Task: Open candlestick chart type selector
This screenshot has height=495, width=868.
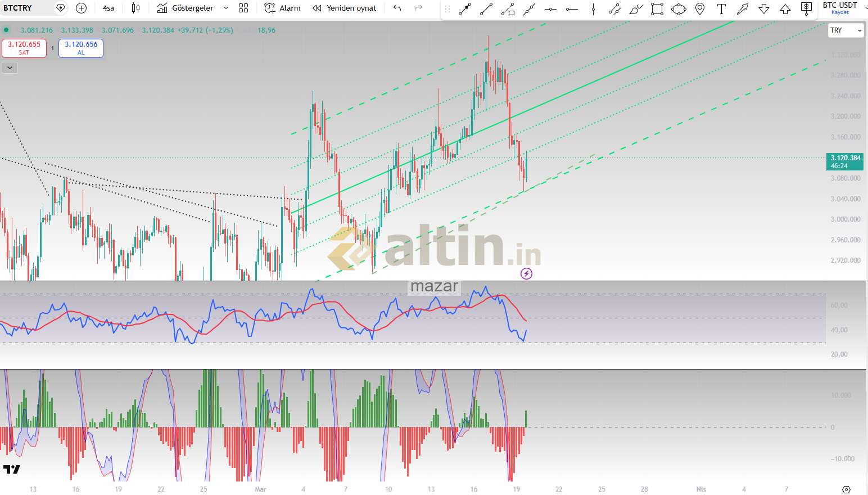Action: 135,8
